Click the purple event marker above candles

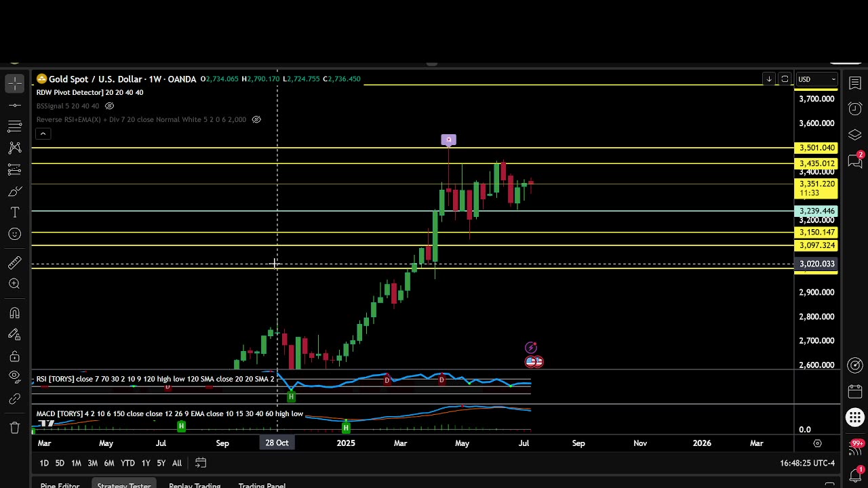point(448,140)
